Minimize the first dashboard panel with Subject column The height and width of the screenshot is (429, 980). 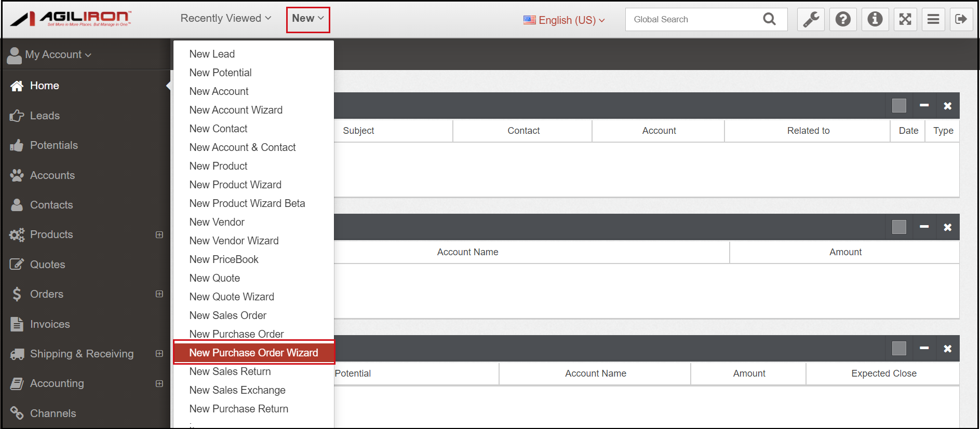(x=924, y=105)
